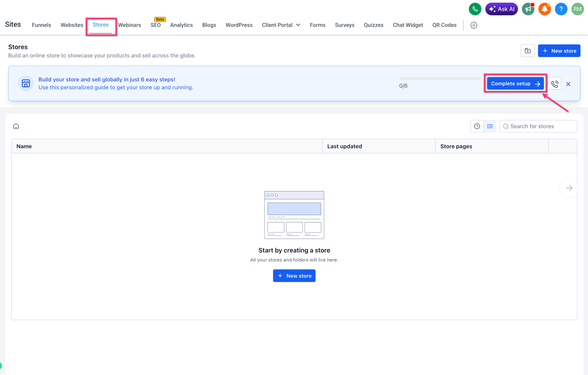This screenshot has width=588, height=375.
Task: Open the Forms tab
Action: click(x=318, y=25)
